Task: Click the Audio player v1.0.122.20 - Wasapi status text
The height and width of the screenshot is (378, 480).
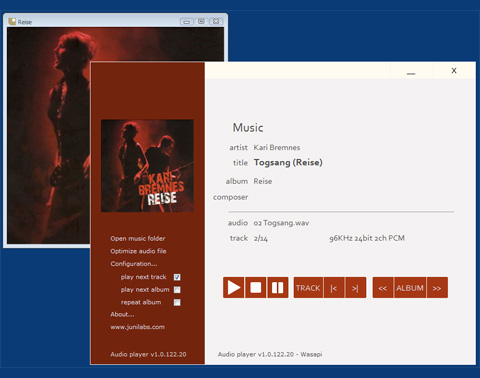Action: tap(270, 354)
